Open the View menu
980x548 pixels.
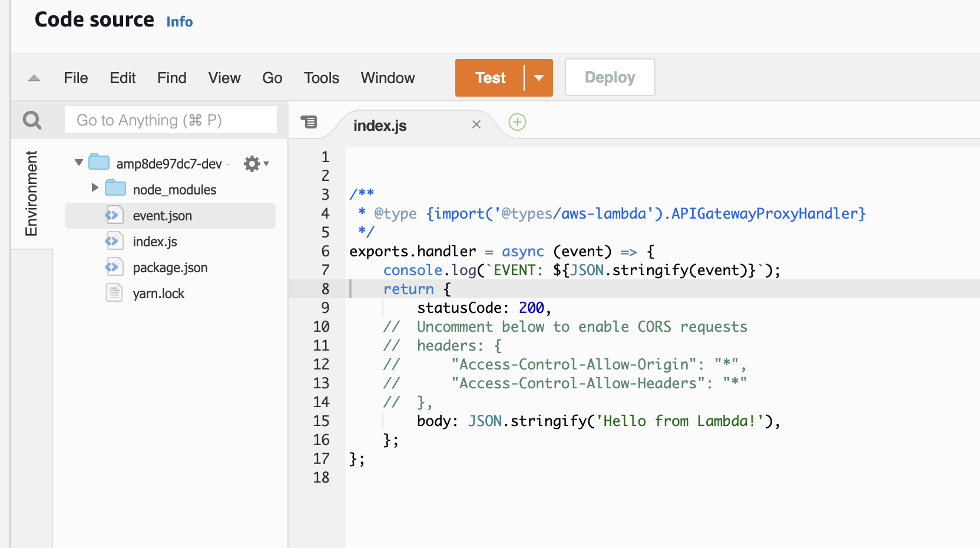click(x=224, y=78)
